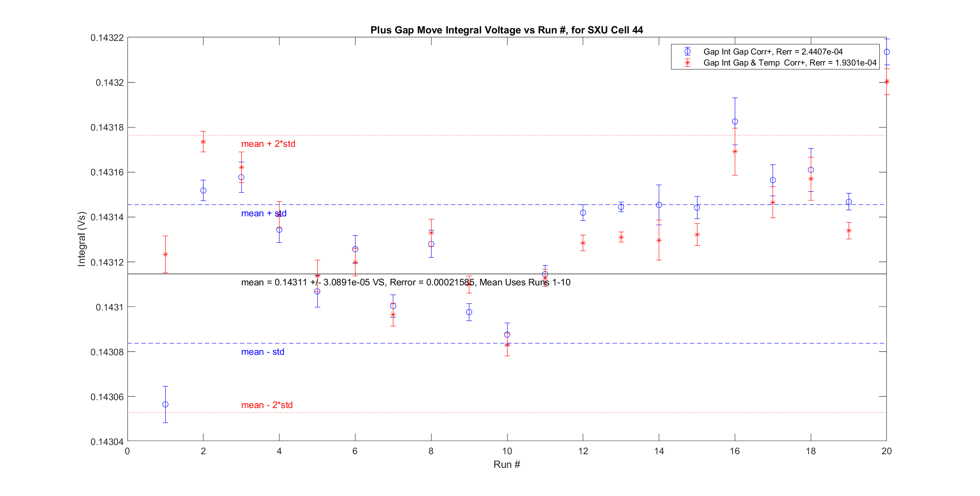Select red star data point at run 2
980x496 pixels.
pos(203,142)
